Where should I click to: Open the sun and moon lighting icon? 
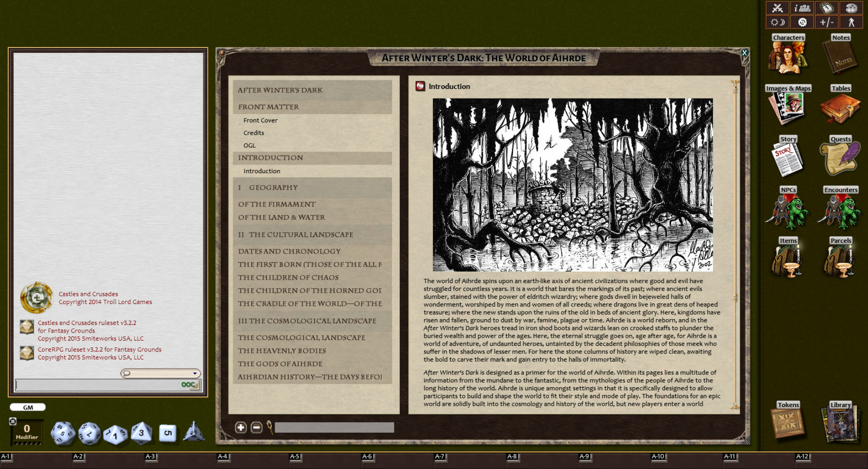pyautogui.click(x=778, y=22)
